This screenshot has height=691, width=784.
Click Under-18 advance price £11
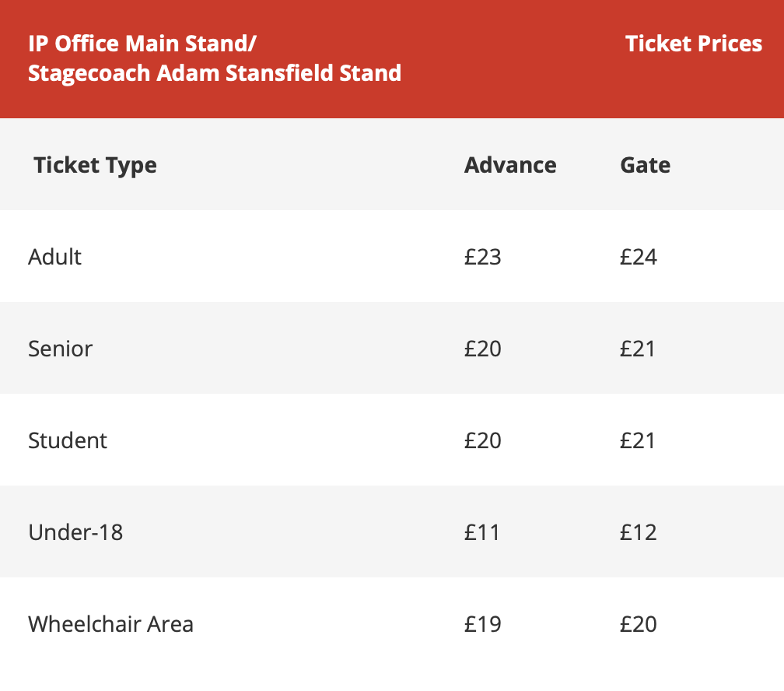click(481, 532)
